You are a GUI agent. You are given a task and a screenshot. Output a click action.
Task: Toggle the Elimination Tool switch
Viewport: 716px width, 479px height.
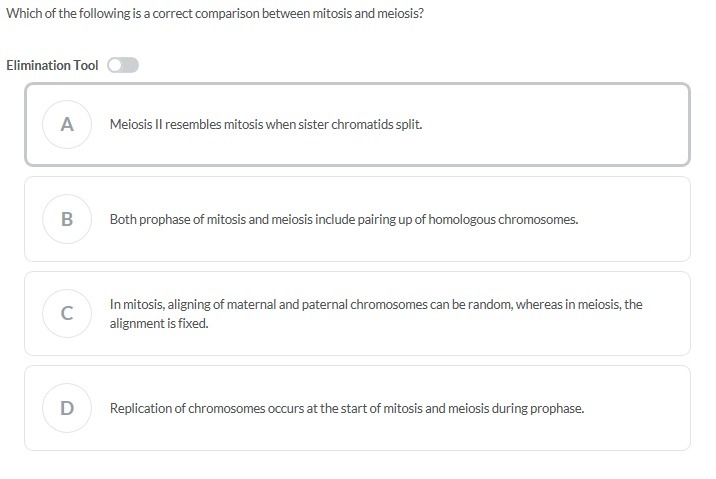point(123,65)
